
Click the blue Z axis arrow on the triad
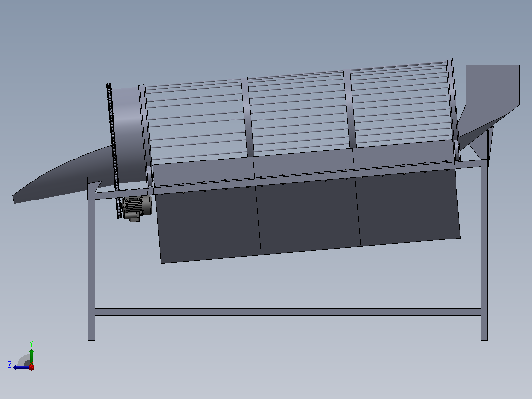pos(21,367)
